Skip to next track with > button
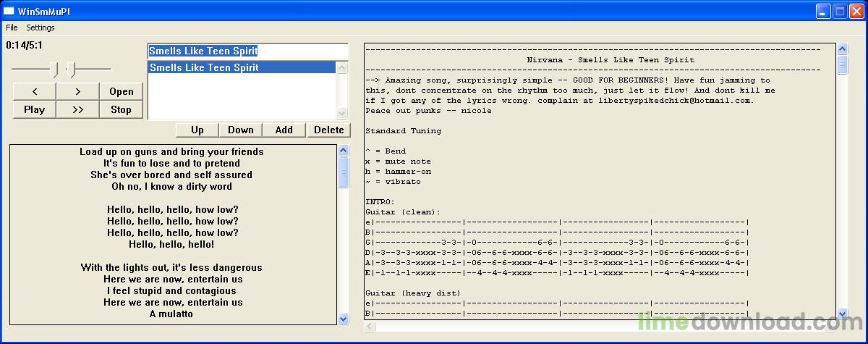The height and width of the screenshot is (344, 868). point(78,91)
